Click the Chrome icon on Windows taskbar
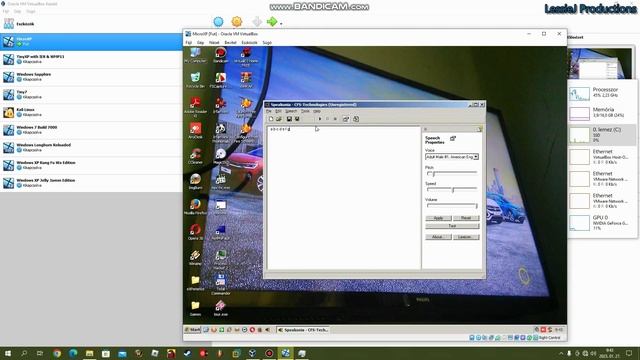 [57, 353]
